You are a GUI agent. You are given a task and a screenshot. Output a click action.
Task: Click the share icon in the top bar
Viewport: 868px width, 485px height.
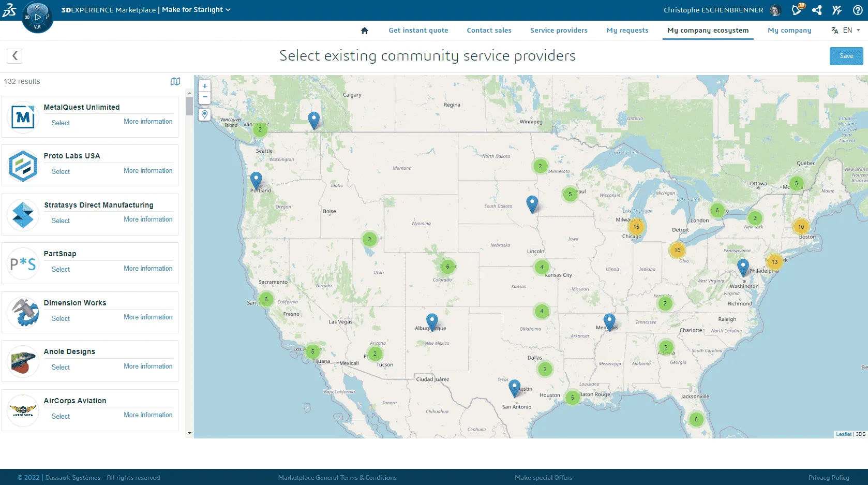click(817, 10)
